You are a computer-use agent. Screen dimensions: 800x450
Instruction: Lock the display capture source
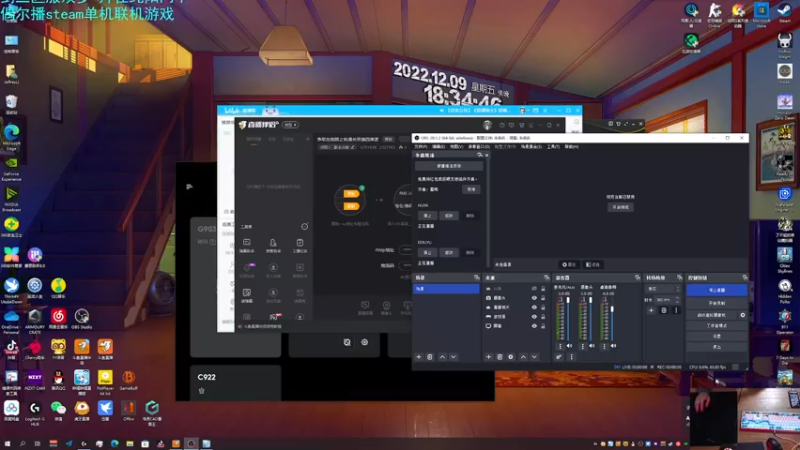[543, 326]
